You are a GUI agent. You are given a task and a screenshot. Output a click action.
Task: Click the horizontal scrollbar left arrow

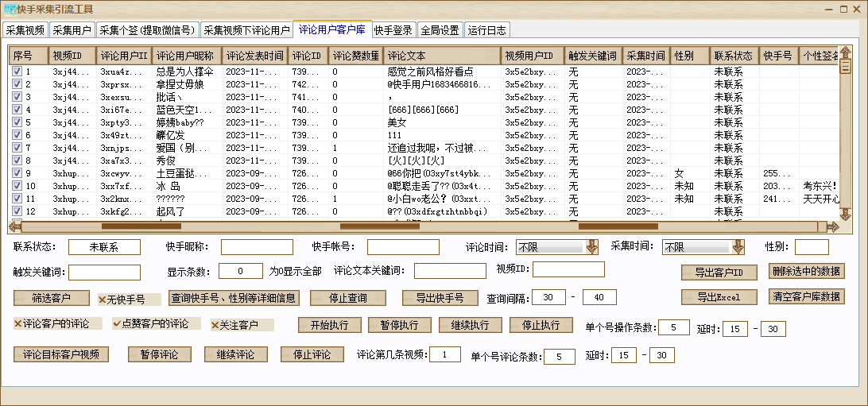[x=14, y=226]
